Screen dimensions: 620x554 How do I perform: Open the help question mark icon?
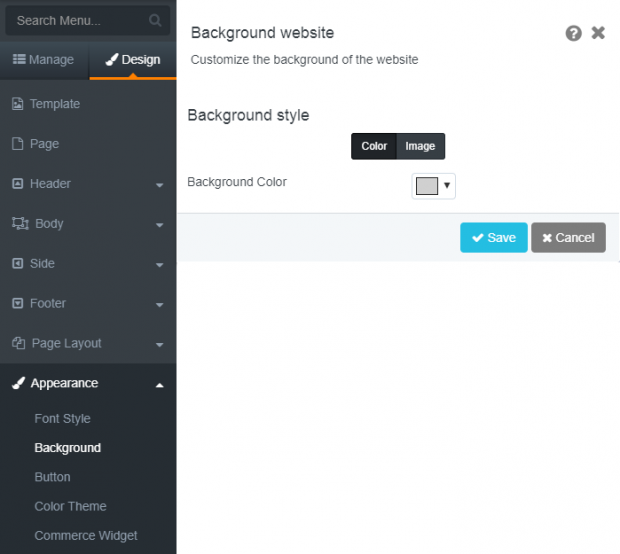coord(573,33)
